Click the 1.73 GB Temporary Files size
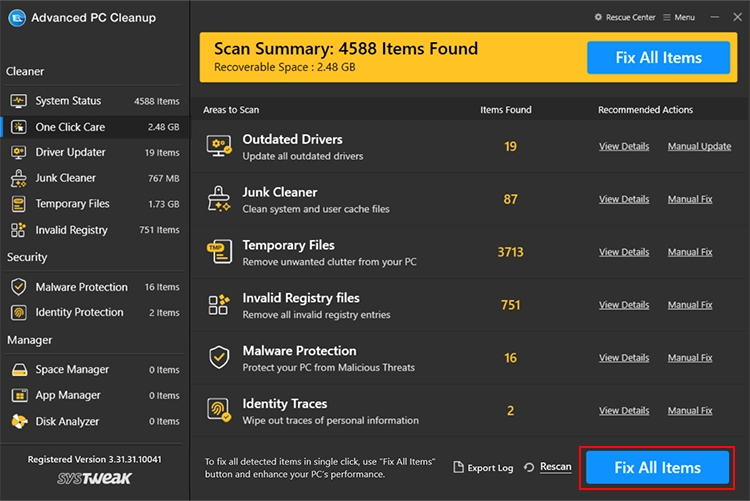The image size is (750, 501). point(164,204)
